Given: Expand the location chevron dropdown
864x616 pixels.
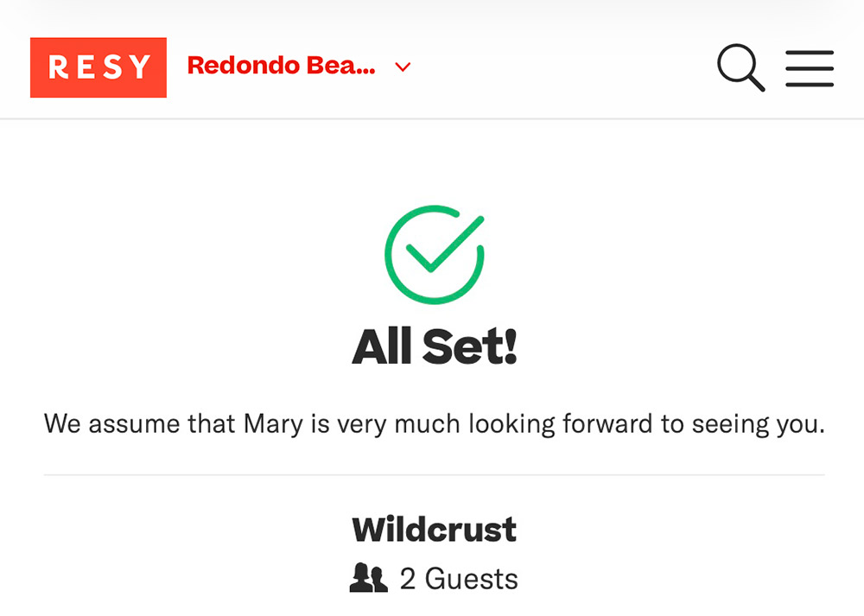Looking at the screenshot, I should [403, 67].
